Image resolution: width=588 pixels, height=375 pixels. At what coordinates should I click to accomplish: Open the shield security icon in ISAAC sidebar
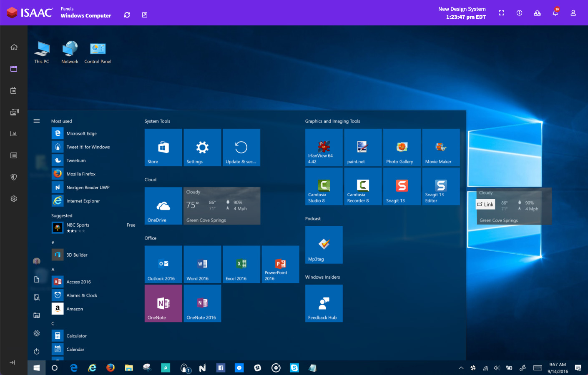14,177
